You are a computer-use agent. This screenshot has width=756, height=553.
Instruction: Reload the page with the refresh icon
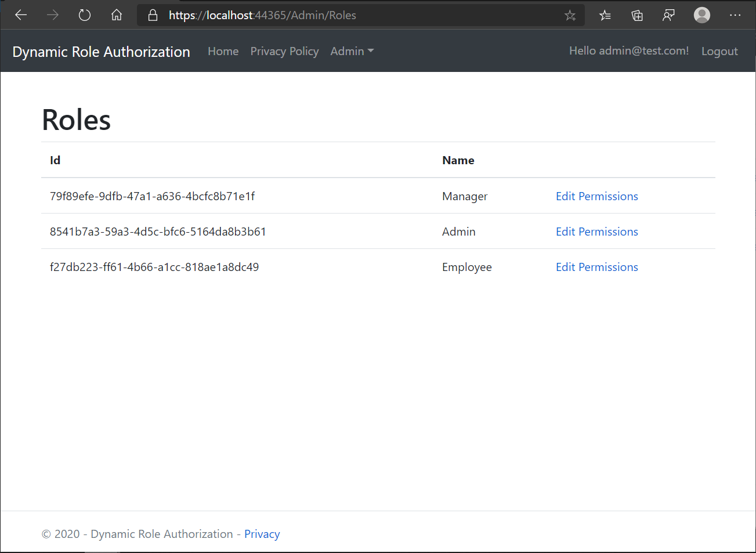click(85, 15)
